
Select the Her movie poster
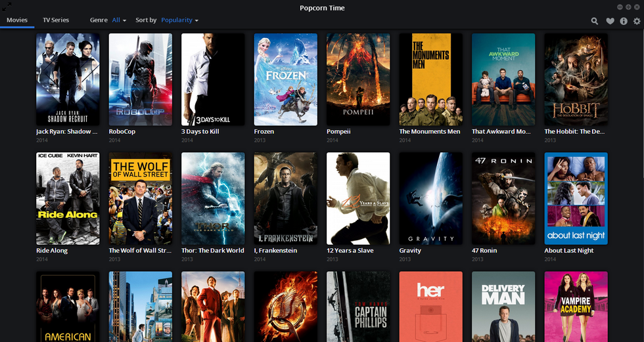tap(430, 307)
